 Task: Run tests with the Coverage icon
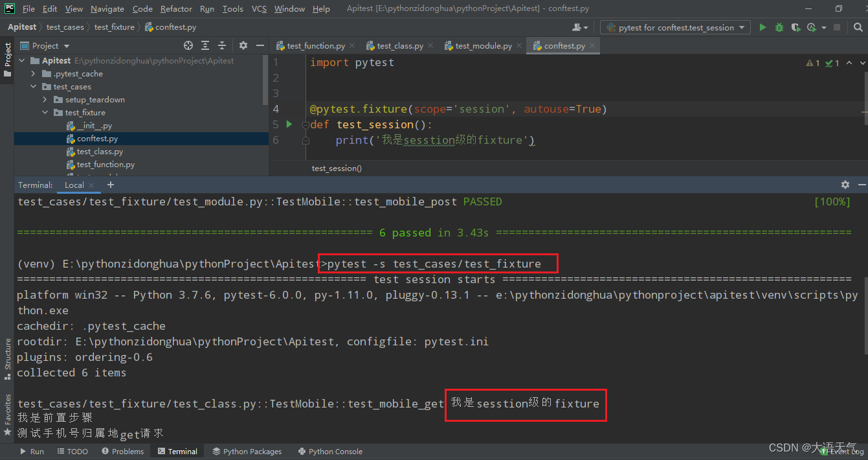[796, 27]
